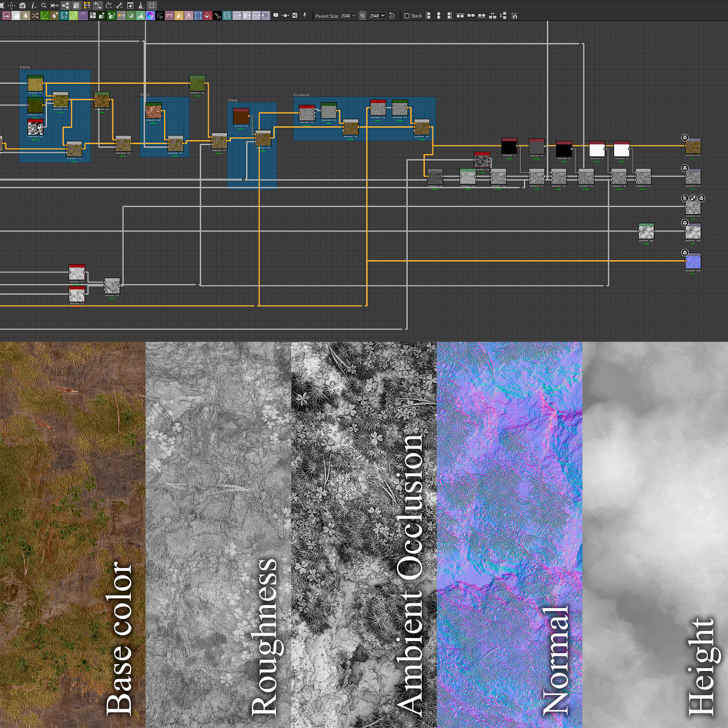Add a Directional Warp node icon

pos(64,15)
